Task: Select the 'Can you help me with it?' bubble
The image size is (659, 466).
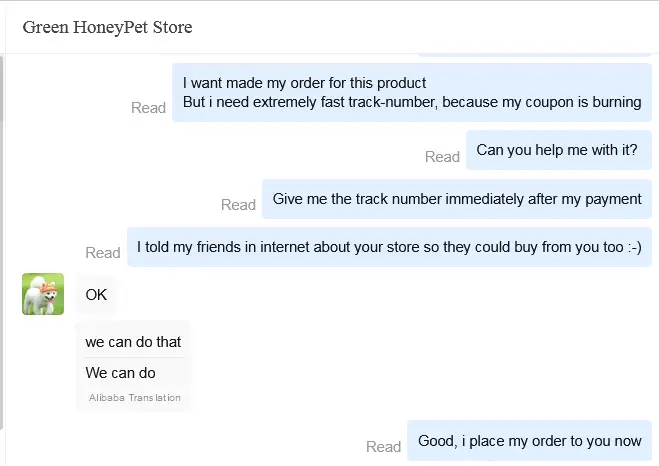Action: coord(559,150)
